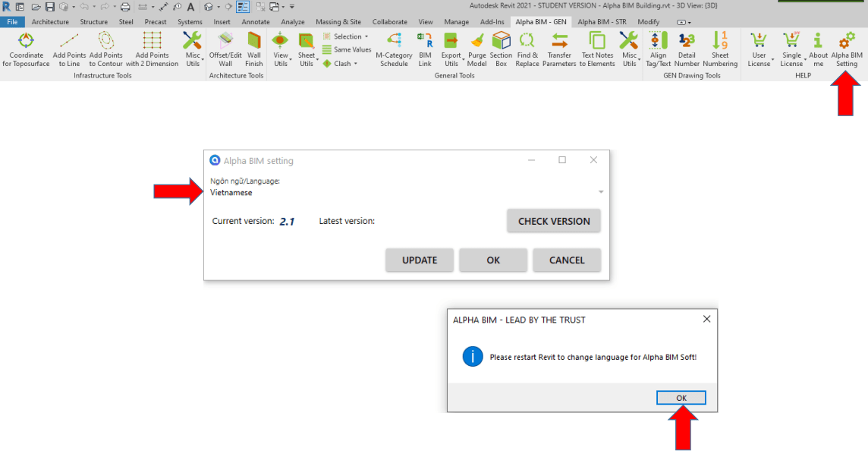
Task: Click OK in Alpha BIM setting dialog
Action: click(493, 260)
